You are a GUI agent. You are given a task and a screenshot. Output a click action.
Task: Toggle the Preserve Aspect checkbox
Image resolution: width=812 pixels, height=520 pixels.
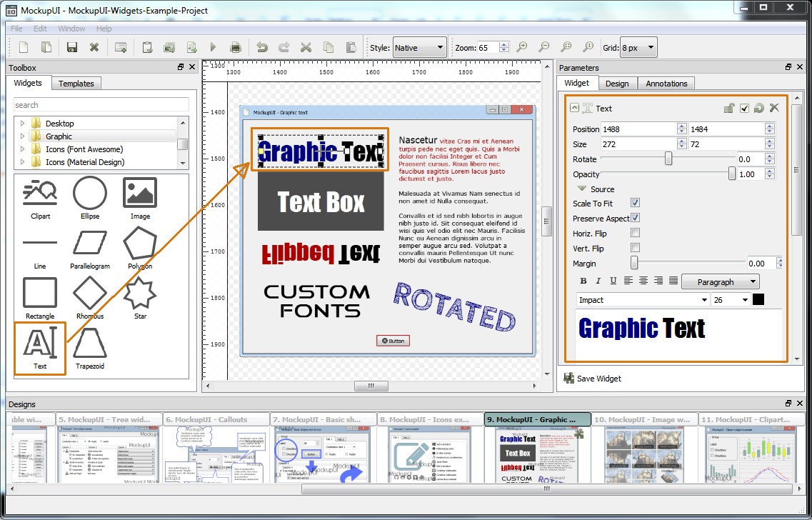635,218
